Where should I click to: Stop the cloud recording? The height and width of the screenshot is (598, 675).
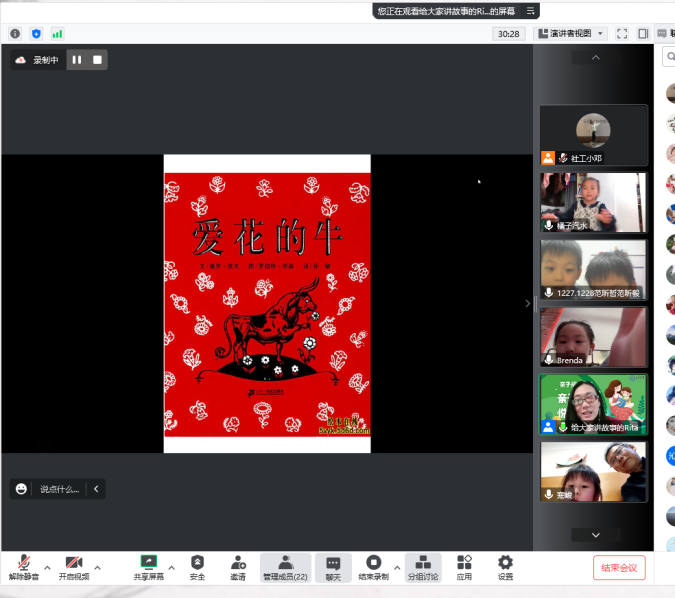[x=98, y=60]
